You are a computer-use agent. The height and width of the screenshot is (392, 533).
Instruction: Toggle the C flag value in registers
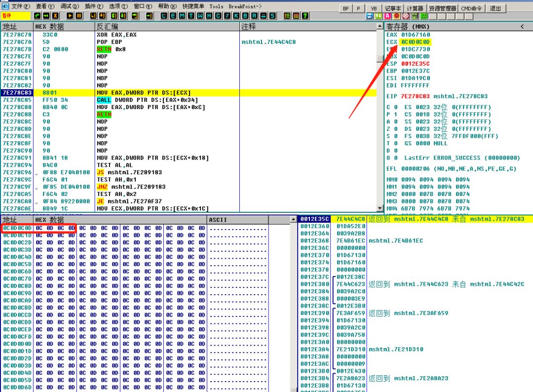tap(395, 107)
